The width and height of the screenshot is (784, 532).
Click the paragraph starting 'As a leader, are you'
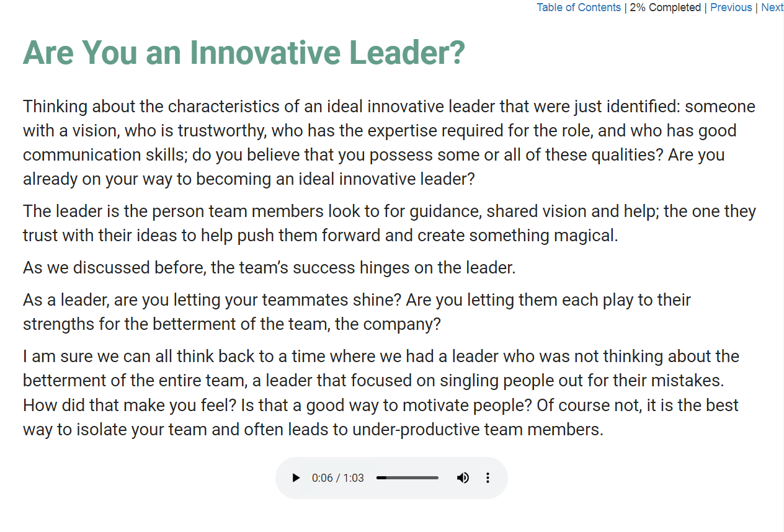pyautogui.click(x=357, y=312)
